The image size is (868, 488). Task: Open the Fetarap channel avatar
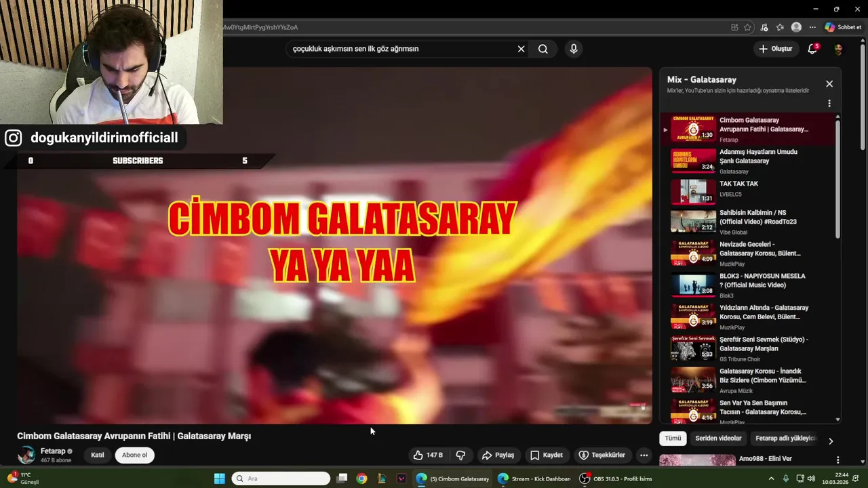click(x=26, y=455)
